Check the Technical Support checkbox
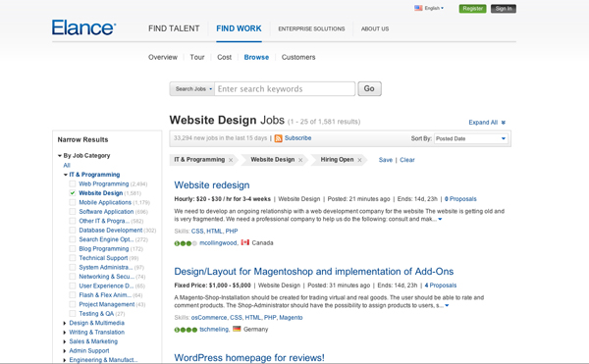 point(72,258)
